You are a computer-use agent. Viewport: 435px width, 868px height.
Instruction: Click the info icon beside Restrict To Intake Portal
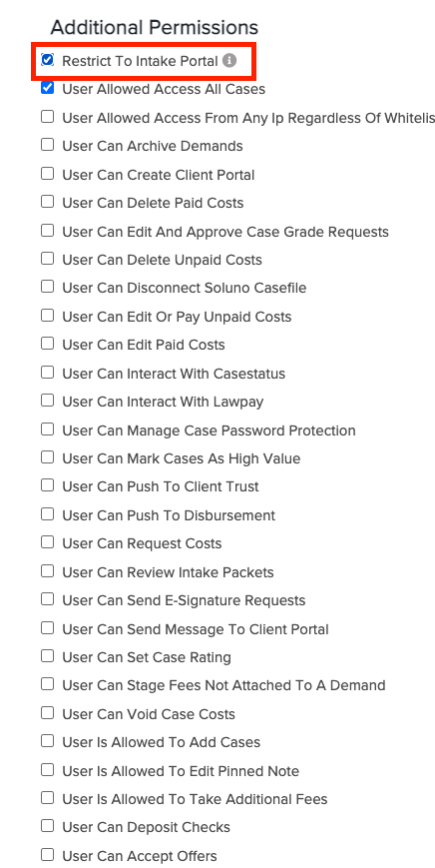coord(229,60)
